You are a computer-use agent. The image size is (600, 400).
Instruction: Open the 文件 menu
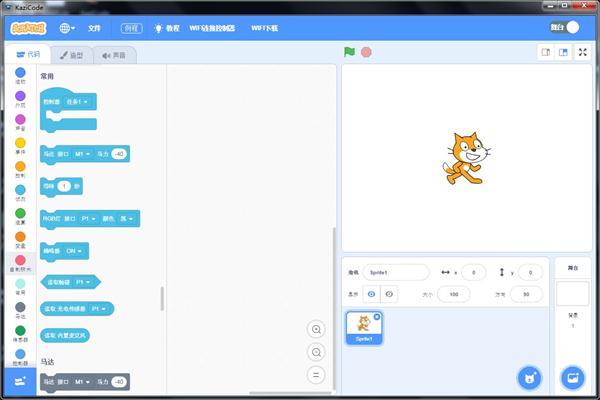(94, 28)
